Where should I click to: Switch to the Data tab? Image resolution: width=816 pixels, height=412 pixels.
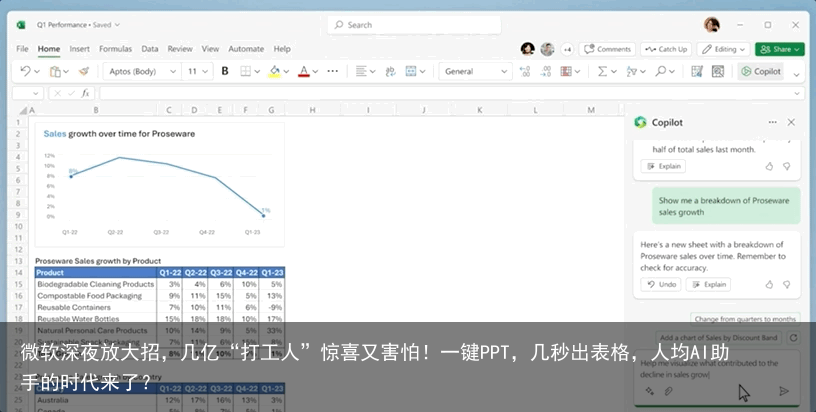(x=150, y=49)
